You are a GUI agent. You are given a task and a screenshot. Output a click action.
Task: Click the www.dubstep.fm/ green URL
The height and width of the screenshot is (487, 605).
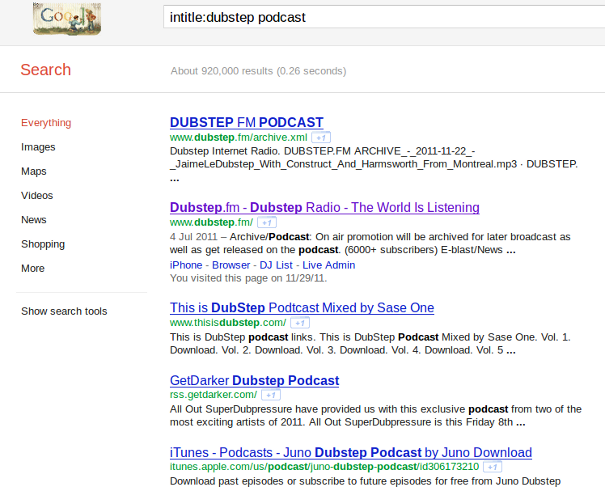[x=211, y=223]
